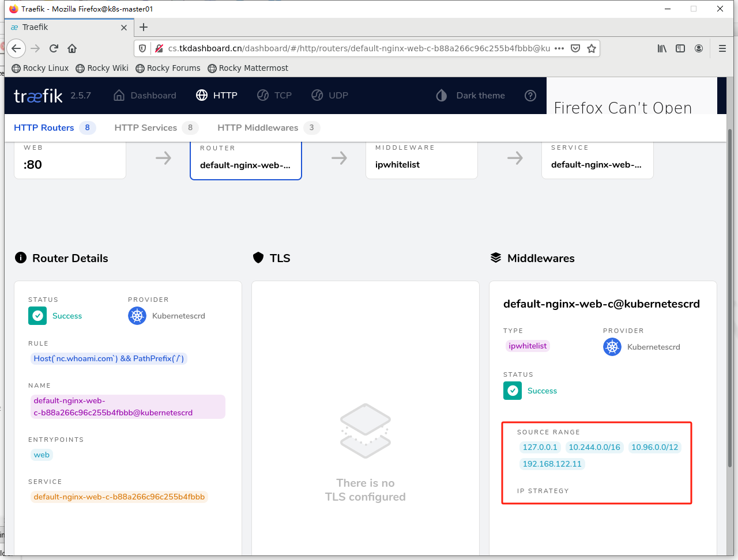Select the HTTP Routers tab
The width and height of the screenshot is (738, 560).
pyautogui.click(x=54, y=128)
